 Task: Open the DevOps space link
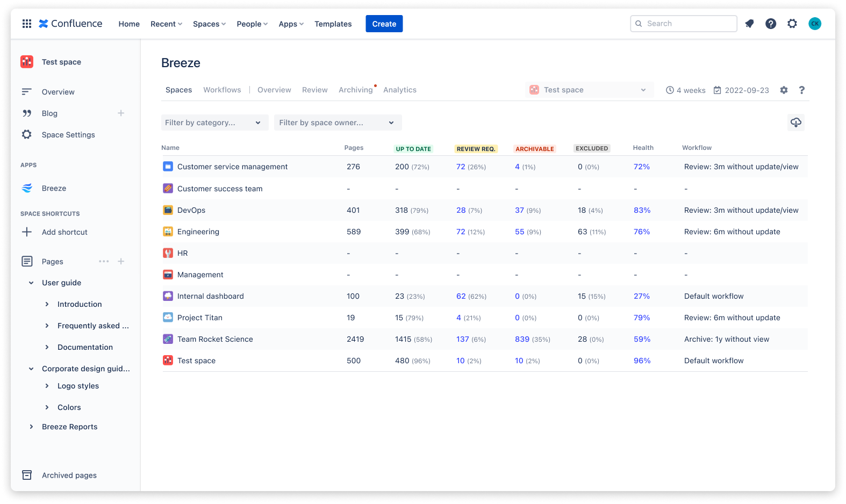[191, 210]
